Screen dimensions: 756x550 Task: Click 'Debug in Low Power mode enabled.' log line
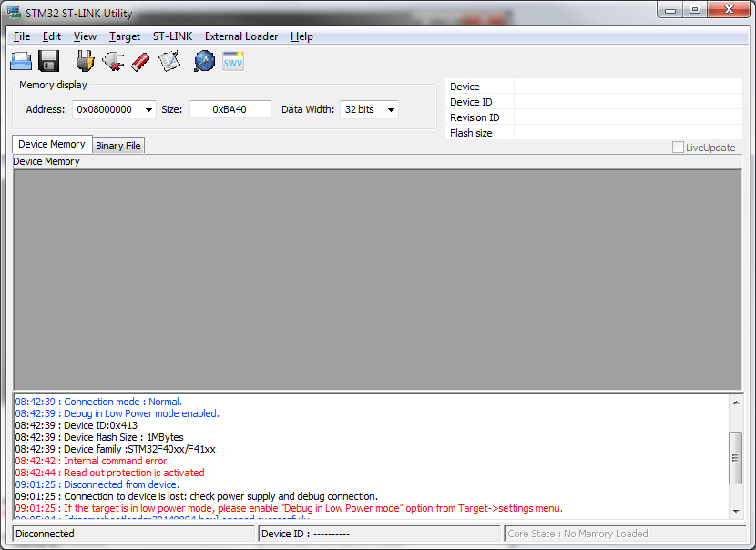(117, 413)
